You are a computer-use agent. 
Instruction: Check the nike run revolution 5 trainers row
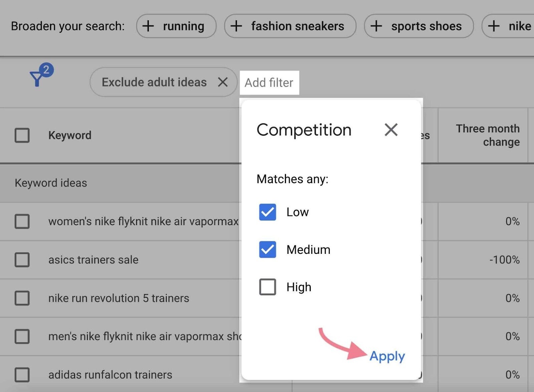pyautogui.click(x=22, y=298)
